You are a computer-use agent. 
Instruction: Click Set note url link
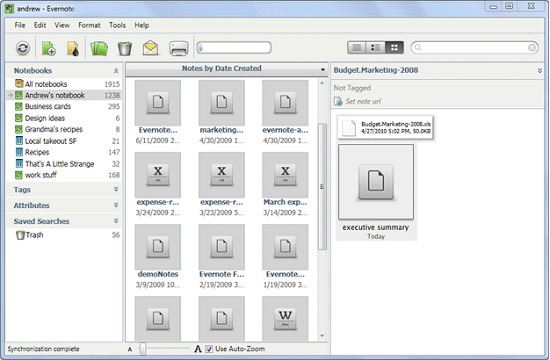pos(363,101)
